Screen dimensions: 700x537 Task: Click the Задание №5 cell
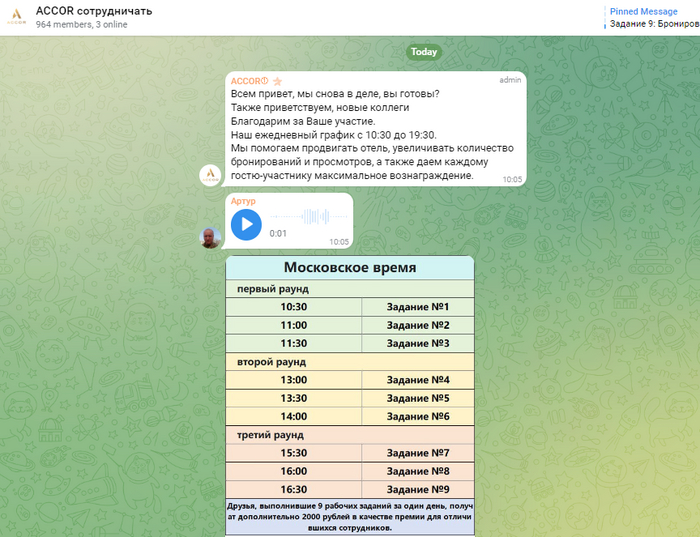(418, 399)
